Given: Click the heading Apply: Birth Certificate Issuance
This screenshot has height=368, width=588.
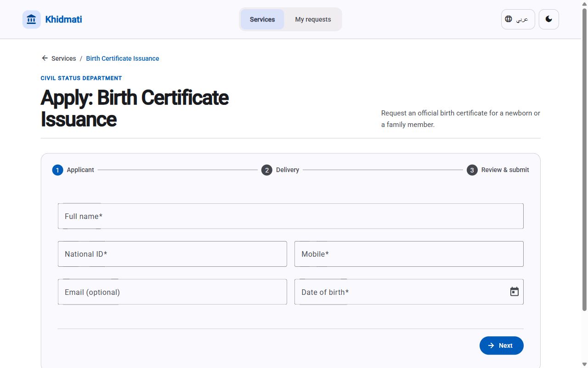Looking at the screenshot, I should 135,108.
